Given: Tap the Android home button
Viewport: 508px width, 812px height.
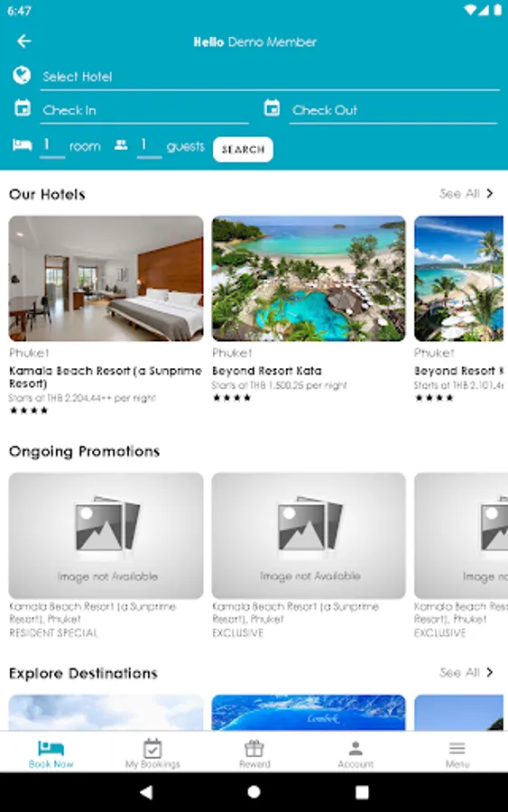Looking at the screenshot, I should pos(254,792).
